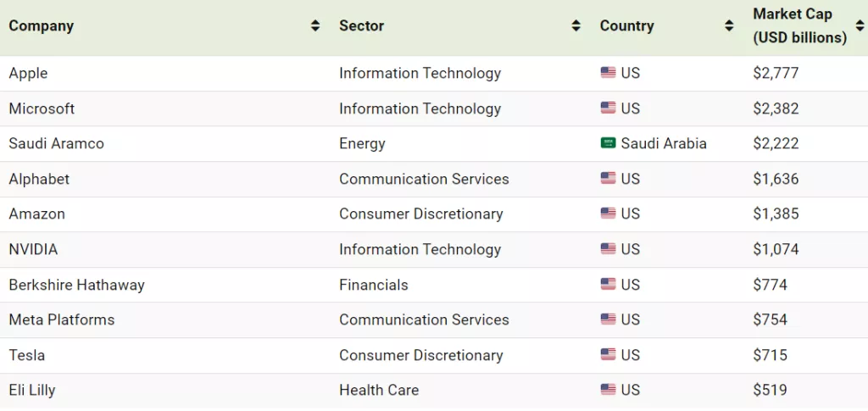
Task: Click the Country header label
Action: [x=626, y=25]
